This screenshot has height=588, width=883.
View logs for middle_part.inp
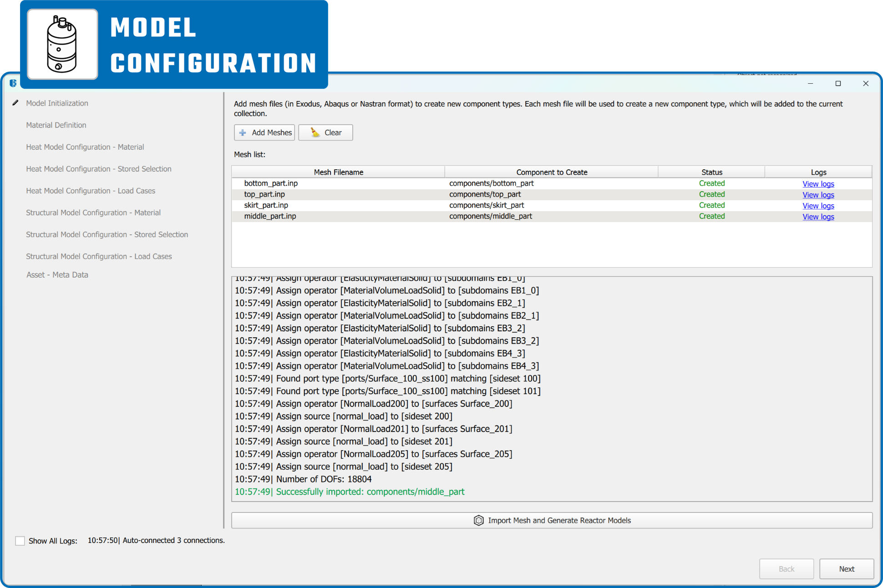point(818,217)
